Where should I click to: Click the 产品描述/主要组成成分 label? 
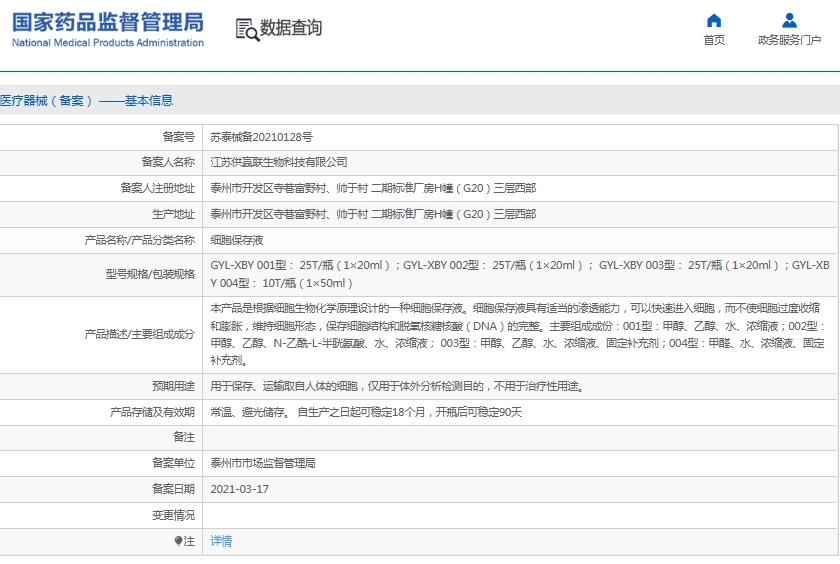tap(139, 334)
